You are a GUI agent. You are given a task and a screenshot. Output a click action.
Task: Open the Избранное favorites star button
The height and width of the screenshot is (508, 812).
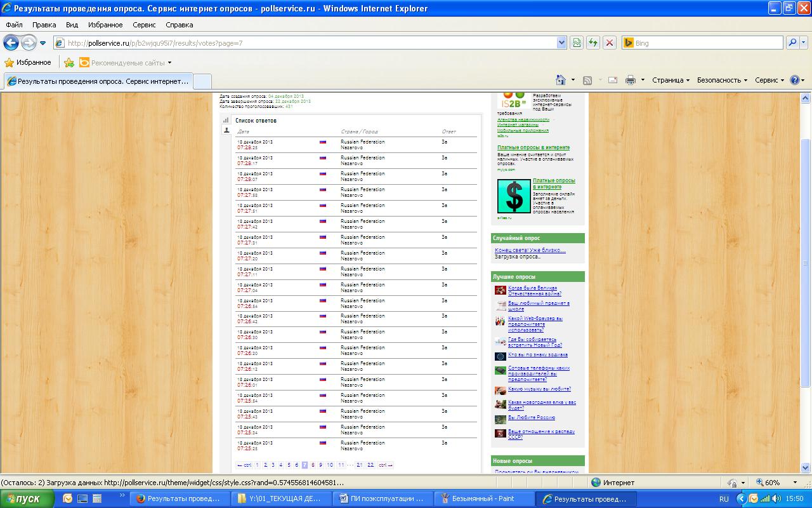coord(28,62)
